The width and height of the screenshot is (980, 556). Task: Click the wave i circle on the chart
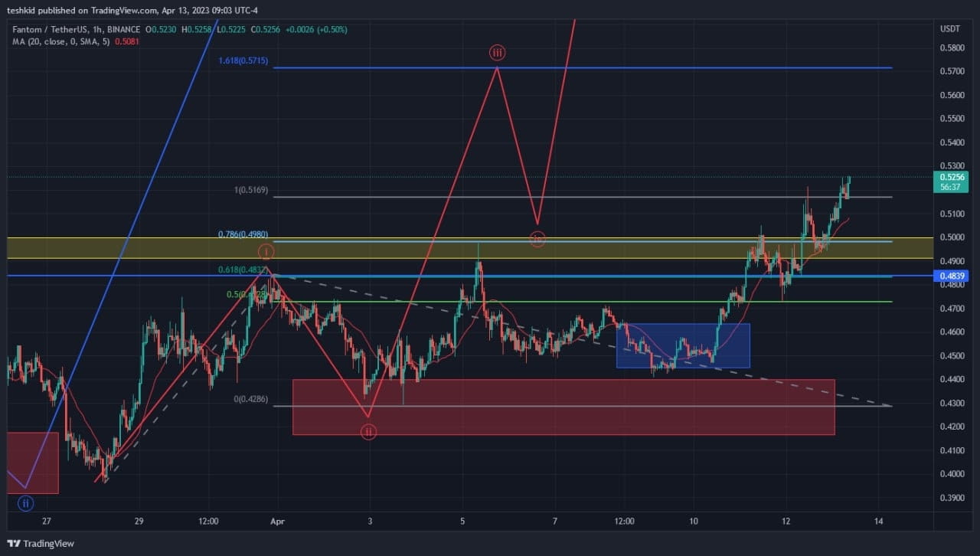[x=266, y=250]
